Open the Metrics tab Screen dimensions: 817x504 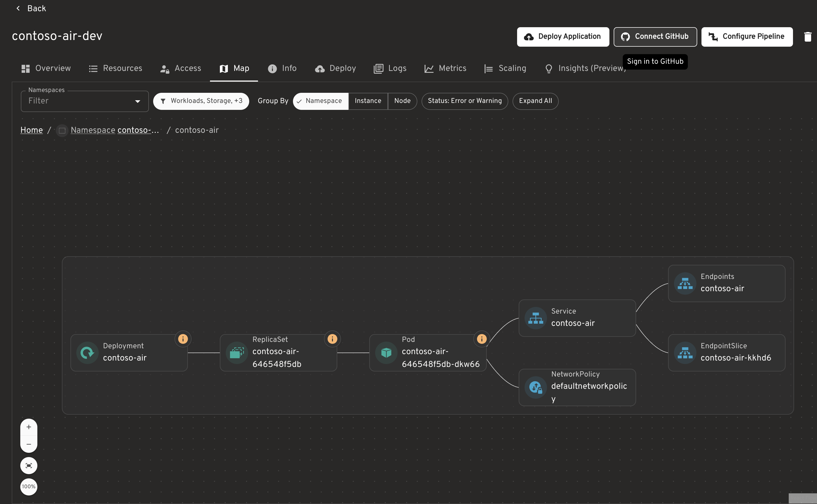[x=445, y=68]
